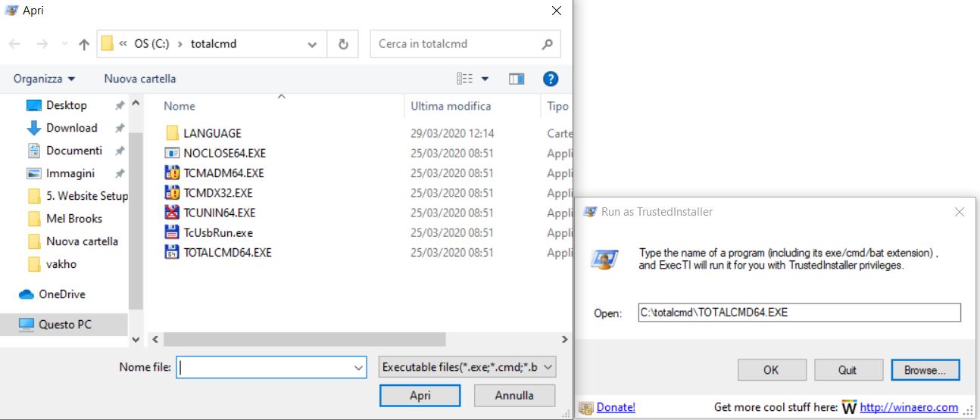Screen dimensions: 980x420
Task: Expand the view options dropdown arrow
Action: (x=485, y=79)
